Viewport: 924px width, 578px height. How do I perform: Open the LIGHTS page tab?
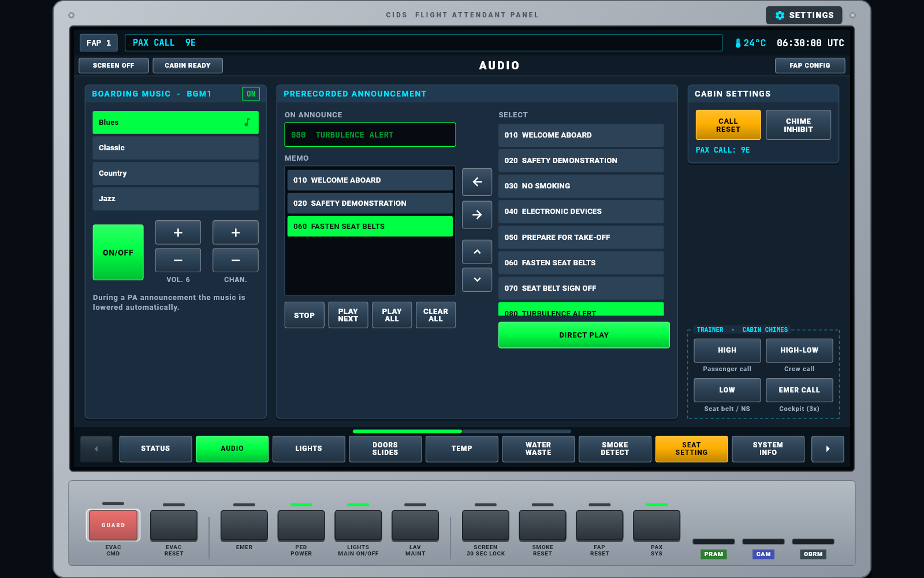(308, 449)
